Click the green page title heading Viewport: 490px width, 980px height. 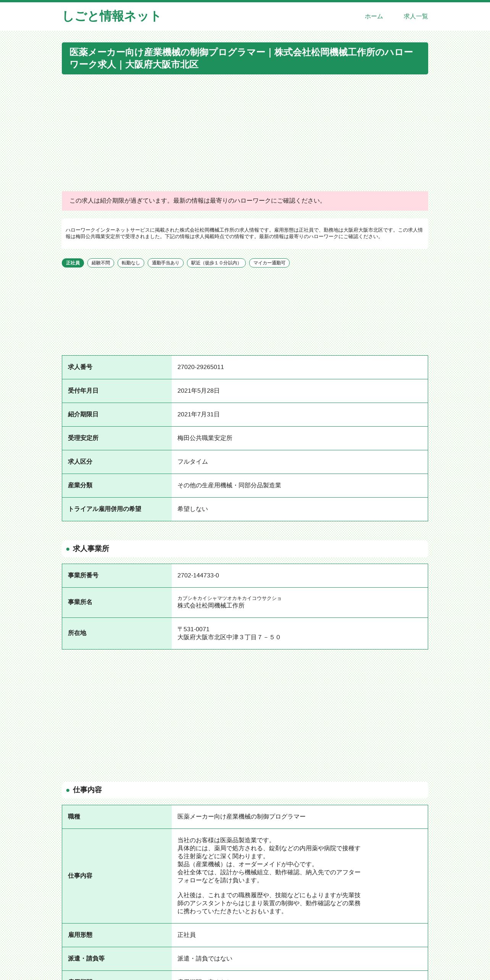(x=245, y=58)
